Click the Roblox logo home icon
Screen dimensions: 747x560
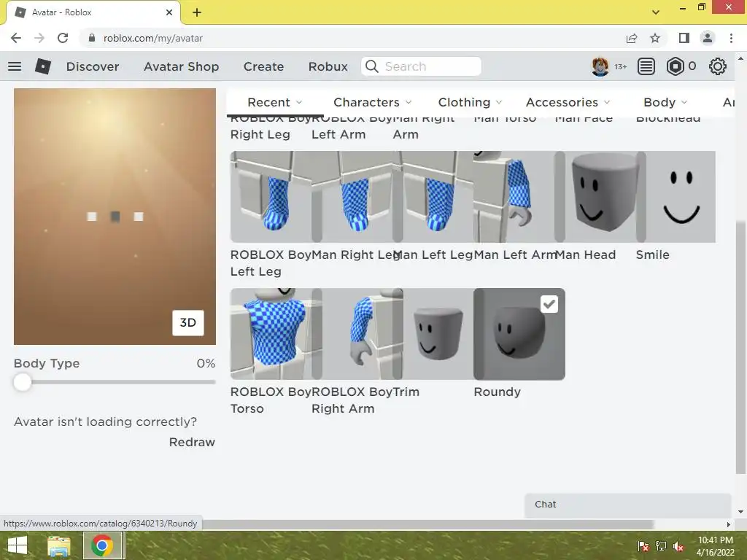pos(43,66)
